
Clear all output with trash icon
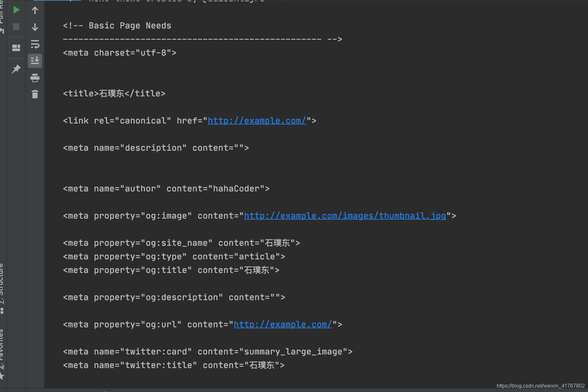coord(35,94)
